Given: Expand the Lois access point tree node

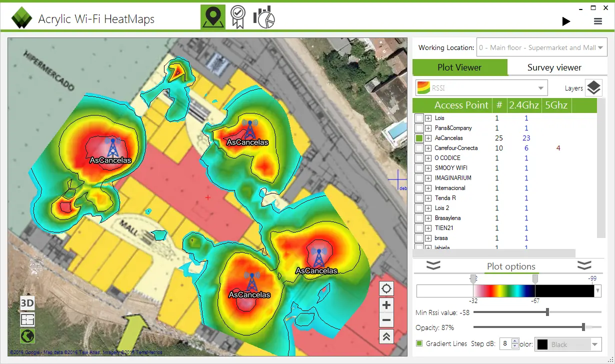Looking at the screenshot, I should [428, 118].
